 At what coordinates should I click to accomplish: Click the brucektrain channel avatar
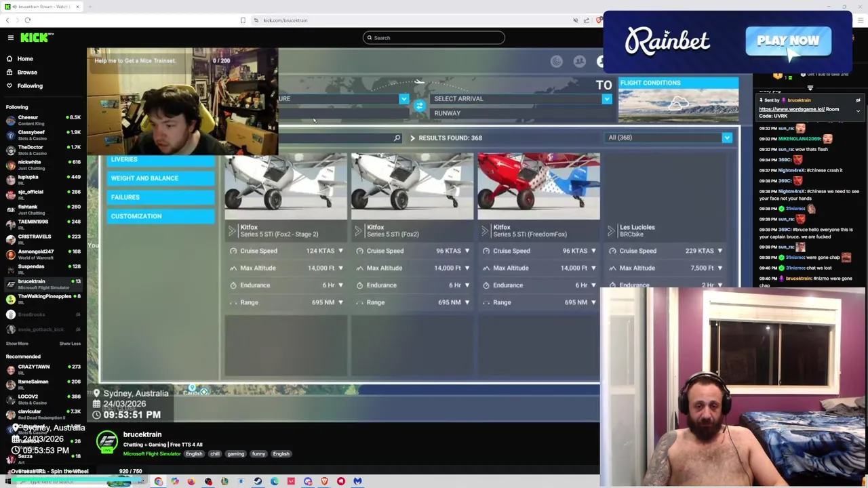[x=107, y=443]
